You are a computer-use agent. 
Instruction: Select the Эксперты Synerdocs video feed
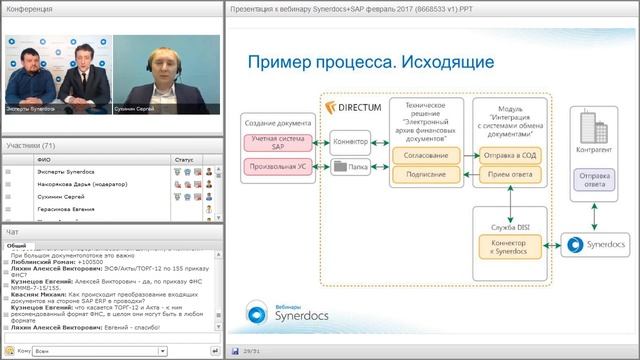58,75
